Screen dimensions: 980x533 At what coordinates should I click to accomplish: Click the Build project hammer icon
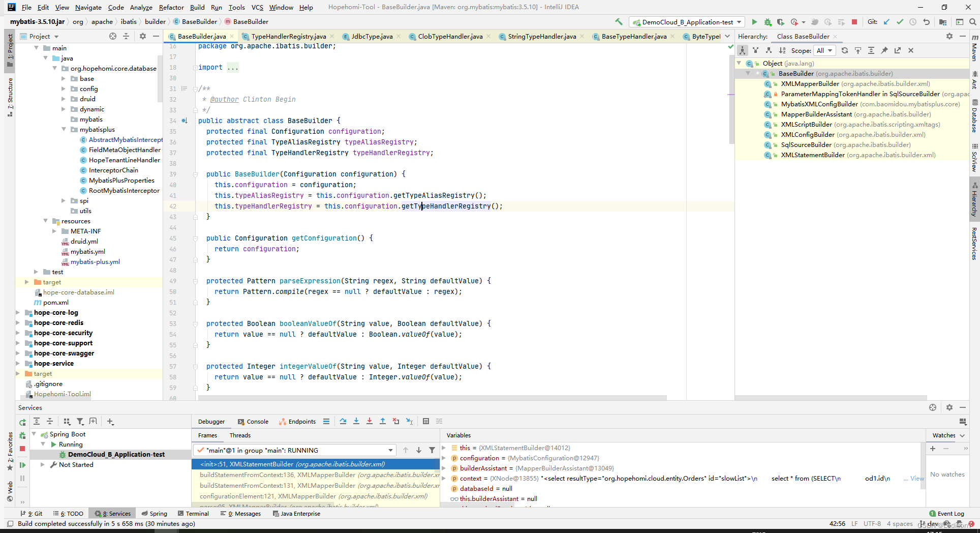[619, 22]
